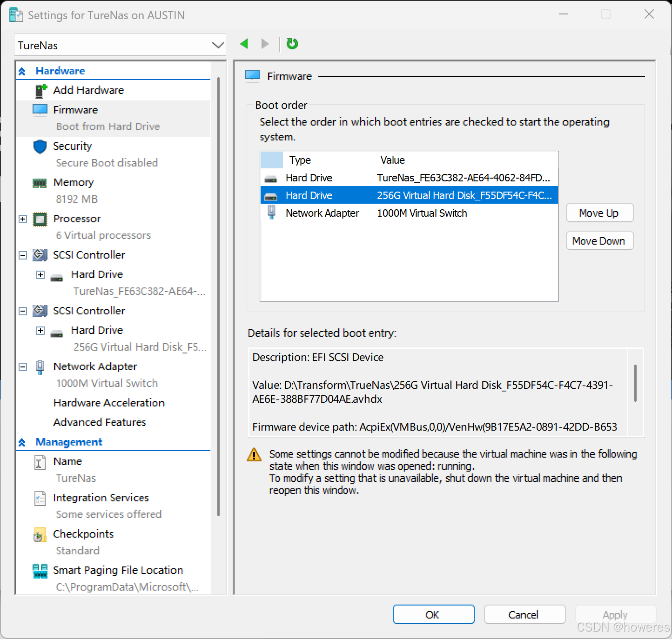The image size is (672, 639).
Task: Select Integration Services in Management
Action: pyautogui.click(x=101, y=498)
